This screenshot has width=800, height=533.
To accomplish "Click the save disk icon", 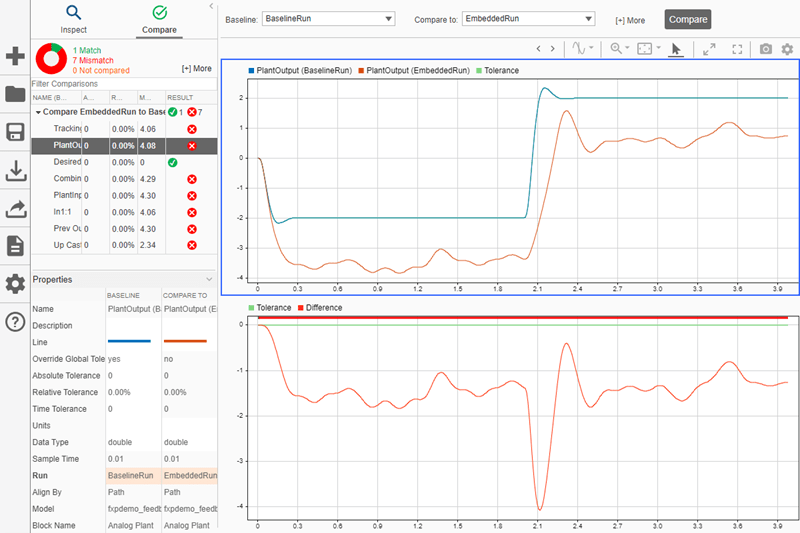I will point(15,132).
